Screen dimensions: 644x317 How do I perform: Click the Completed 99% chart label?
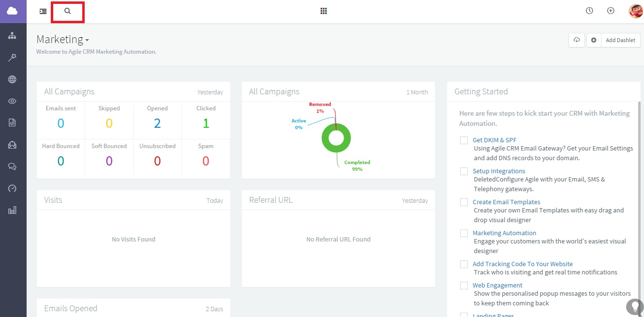point(357,166)
